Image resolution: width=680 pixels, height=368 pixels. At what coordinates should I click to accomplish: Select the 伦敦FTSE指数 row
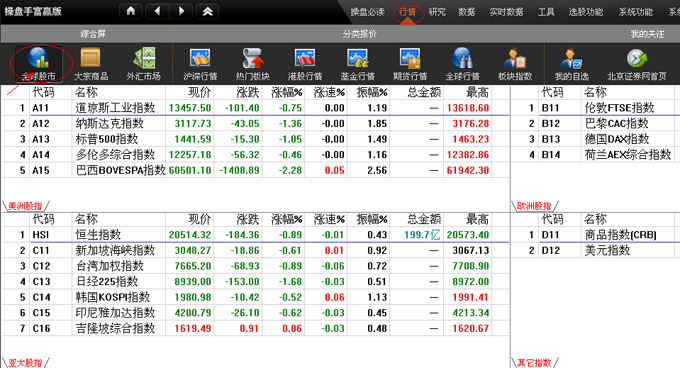tap(596, 107)
